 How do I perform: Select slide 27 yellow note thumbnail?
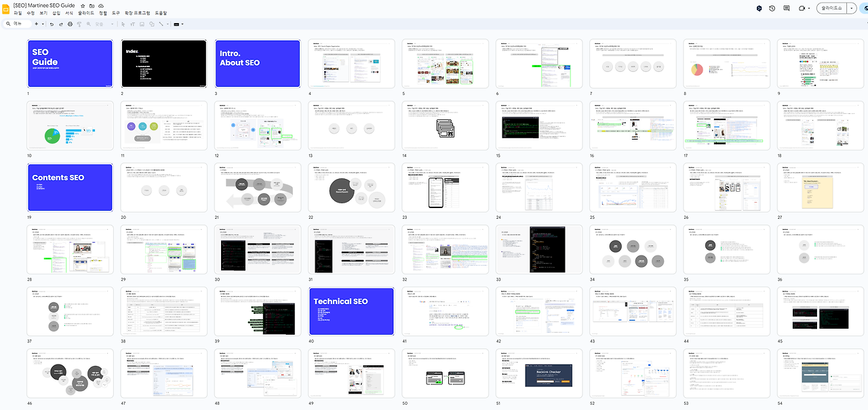pyautogui.click(x=819, y=187)
